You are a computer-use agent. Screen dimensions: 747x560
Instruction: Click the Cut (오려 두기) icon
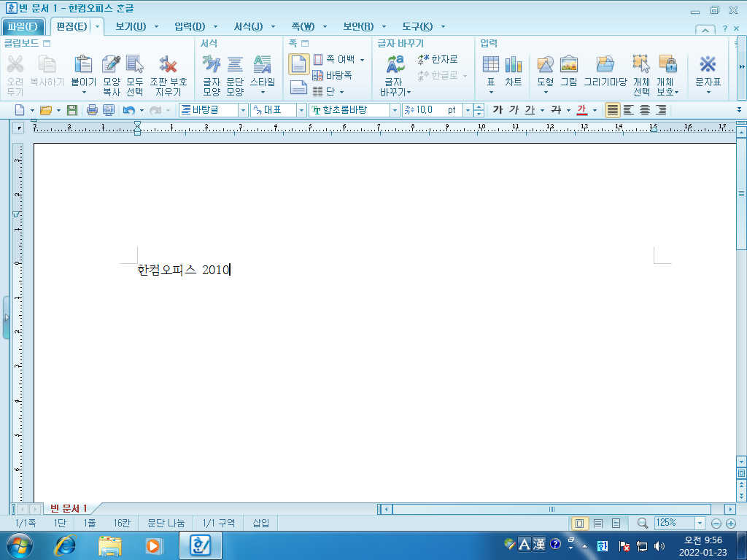point(15,64)
